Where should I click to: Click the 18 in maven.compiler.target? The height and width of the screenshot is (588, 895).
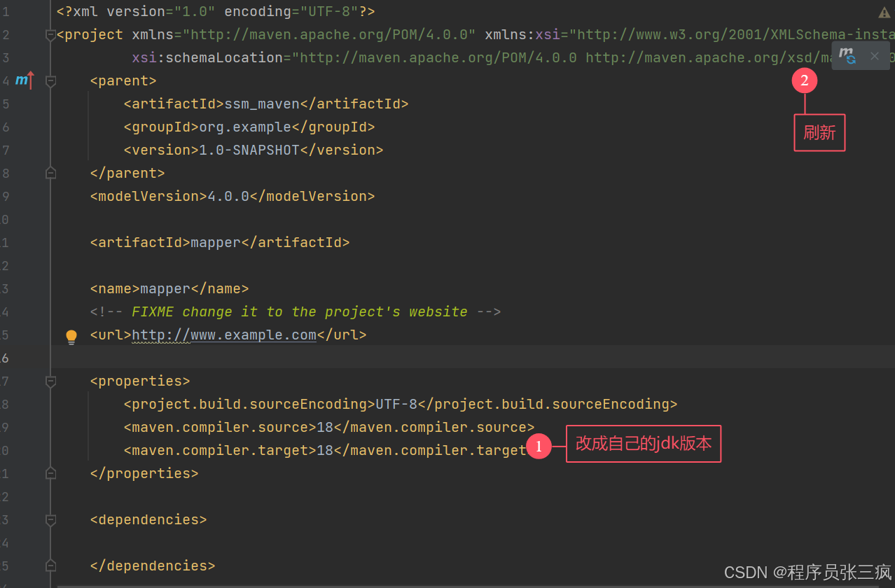click(325, 450)
